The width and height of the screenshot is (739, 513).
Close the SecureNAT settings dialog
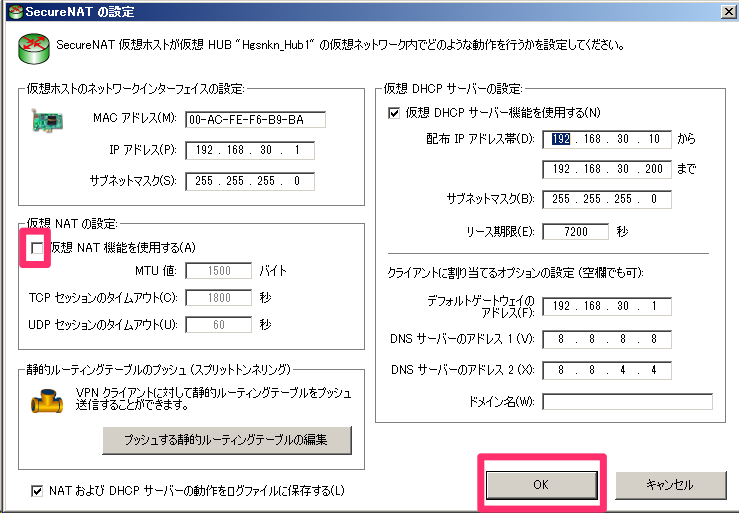pyautogui.click(x=728, y=11)
